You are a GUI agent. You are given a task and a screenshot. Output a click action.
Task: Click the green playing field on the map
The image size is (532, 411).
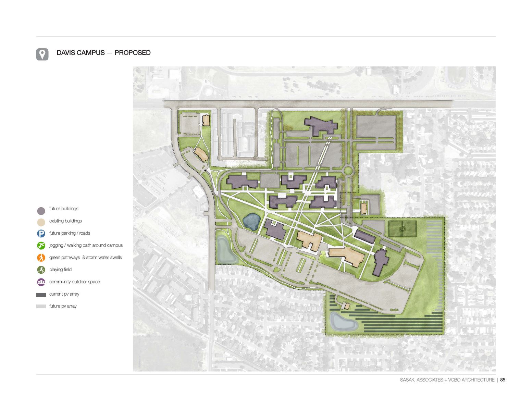pos(402,228)
